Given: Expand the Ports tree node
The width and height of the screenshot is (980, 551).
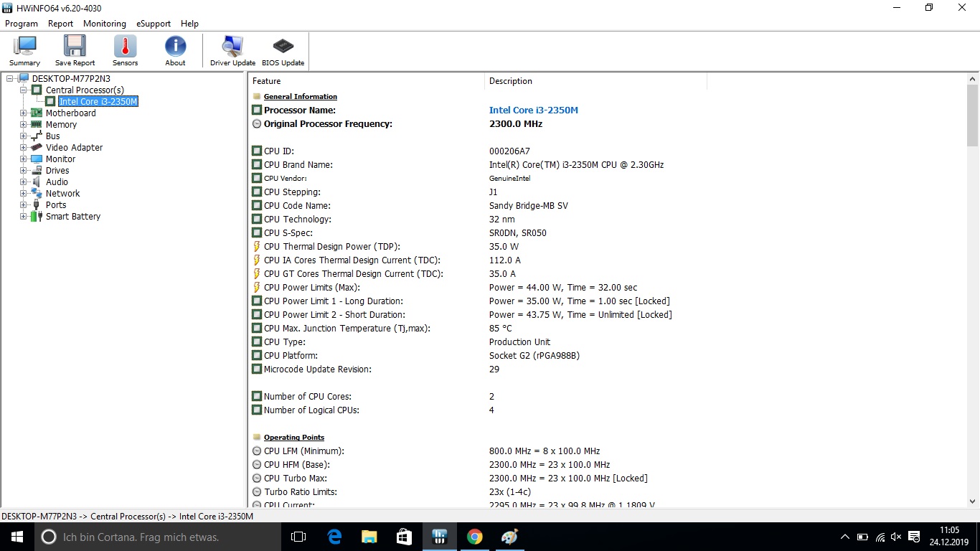Looking at the screenshot, I should click(x=24, y=204).
